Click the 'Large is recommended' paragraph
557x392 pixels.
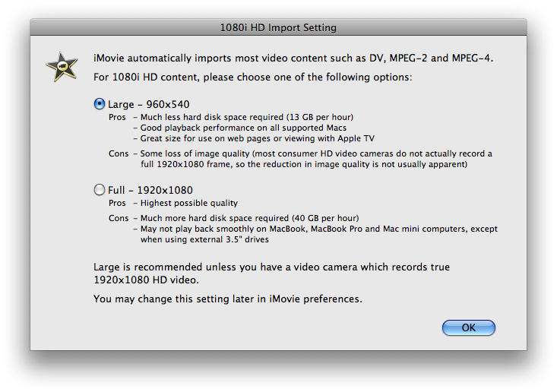272,273
